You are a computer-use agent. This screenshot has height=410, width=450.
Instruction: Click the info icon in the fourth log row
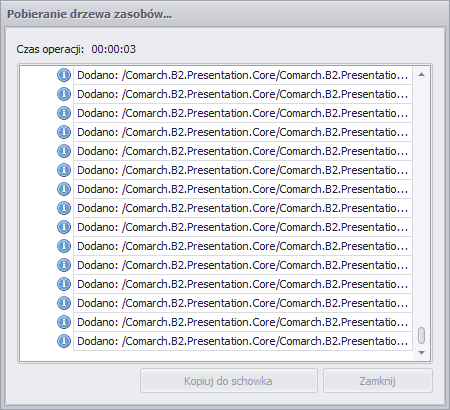(x=64, y=132)
